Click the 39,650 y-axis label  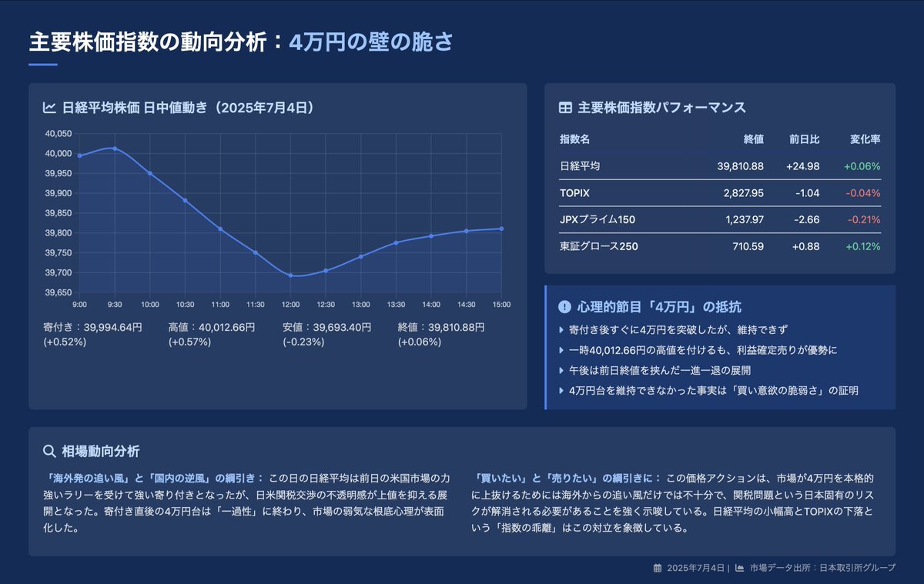pyautogui.click(x=59, y=292)
